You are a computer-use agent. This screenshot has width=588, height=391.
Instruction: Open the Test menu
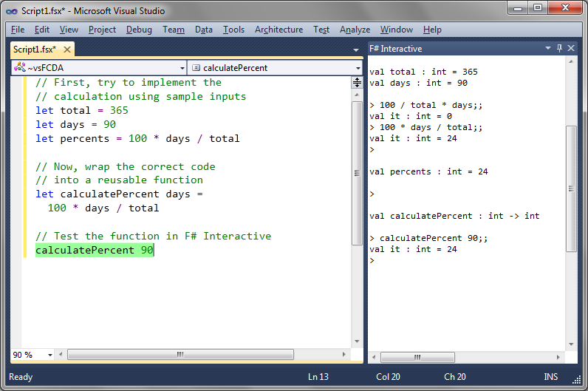coord(321,30)
